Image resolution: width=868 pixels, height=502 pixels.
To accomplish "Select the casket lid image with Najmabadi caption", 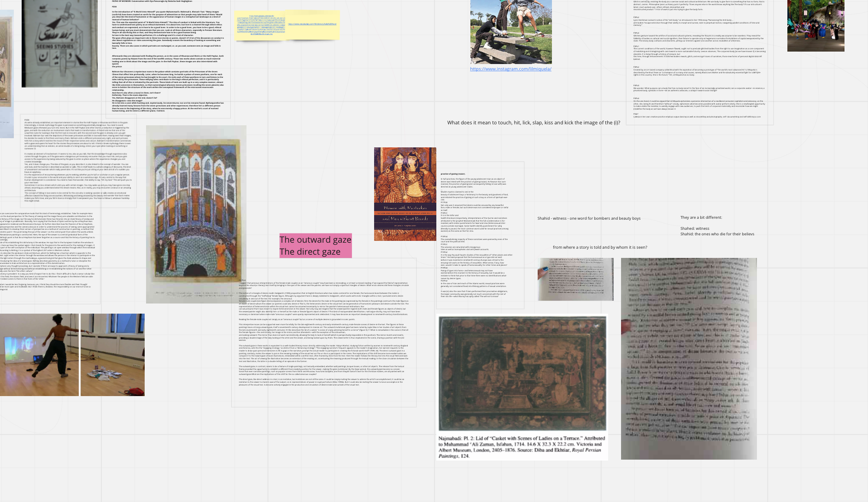I will click(522, 387).
